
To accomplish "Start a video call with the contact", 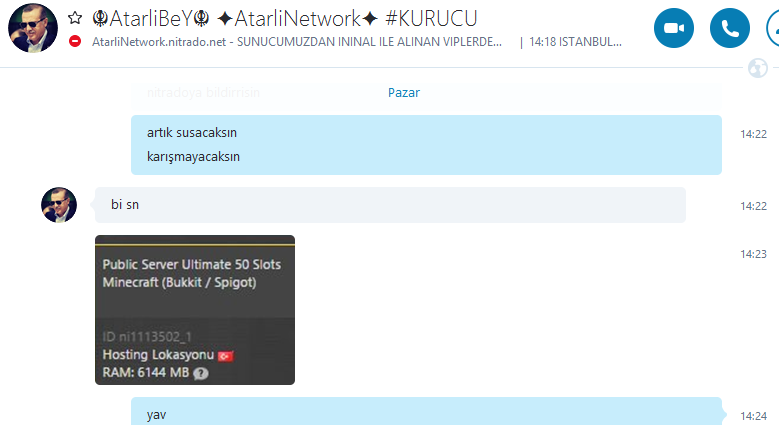I will [x=674, y=28].
